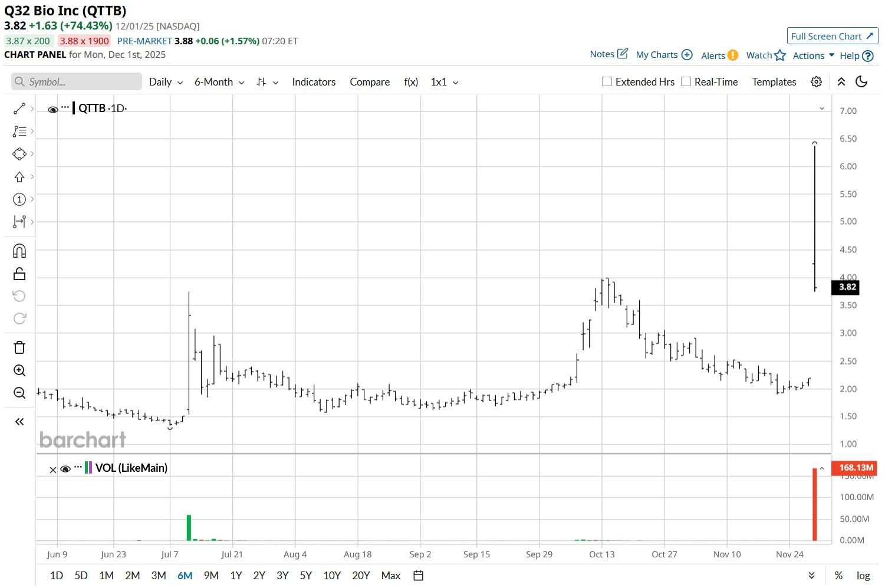This screenshot has height=588, width=885.
Task: Delete drawings with the trash icon
Action: pyautogui.click(x=19, y=347)
